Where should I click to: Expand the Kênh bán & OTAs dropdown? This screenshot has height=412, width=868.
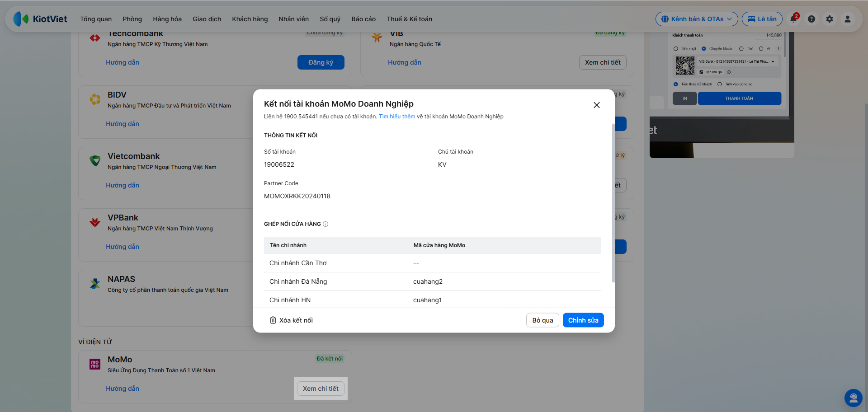coord(697,19)
